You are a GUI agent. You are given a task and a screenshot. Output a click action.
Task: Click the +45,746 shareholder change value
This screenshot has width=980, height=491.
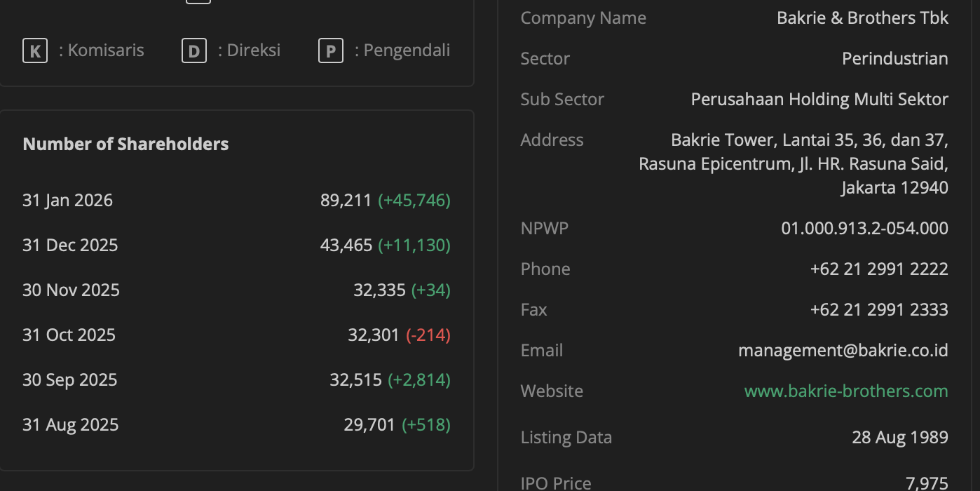[414, 201]
